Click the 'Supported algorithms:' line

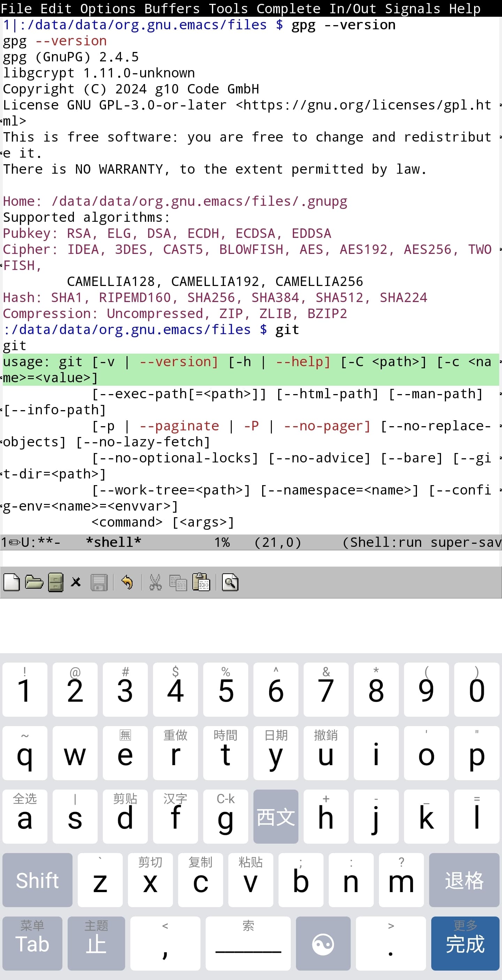click(86, 217)
